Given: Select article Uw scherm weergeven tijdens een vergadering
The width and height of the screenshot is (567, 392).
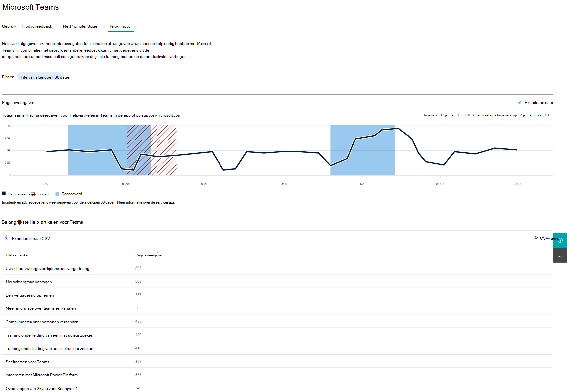Looking at the screenshot, I should pos(47,269).
